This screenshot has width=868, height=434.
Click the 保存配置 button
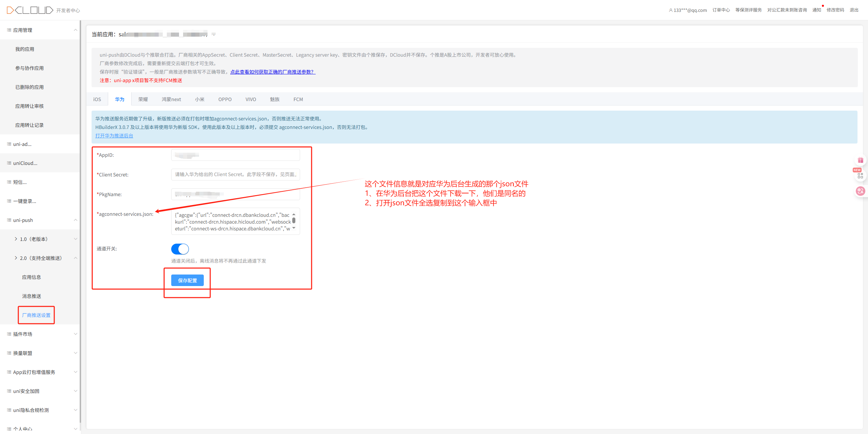187,280
